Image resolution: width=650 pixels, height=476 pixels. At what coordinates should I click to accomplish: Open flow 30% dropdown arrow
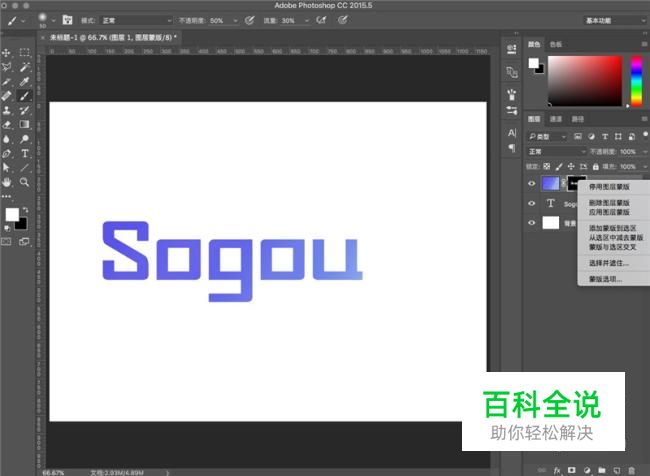(307, 20)
